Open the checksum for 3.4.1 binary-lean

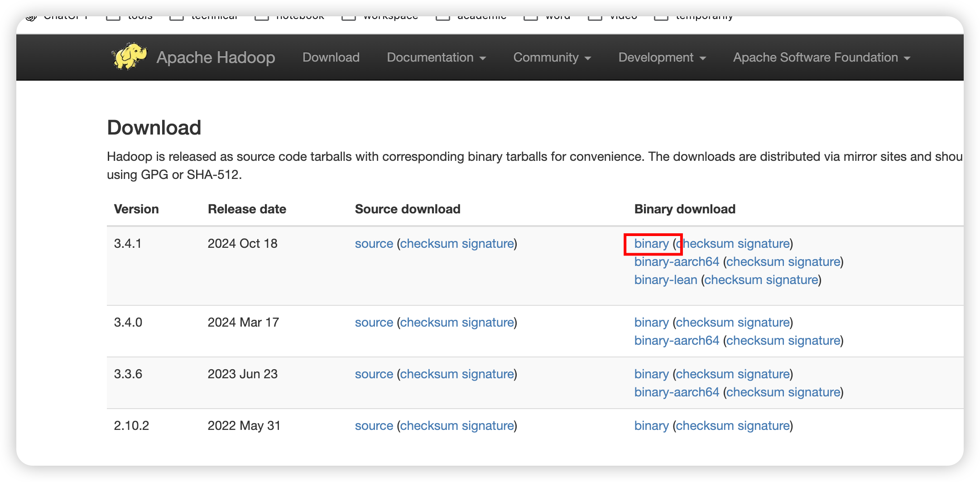[x=733, y=280]
